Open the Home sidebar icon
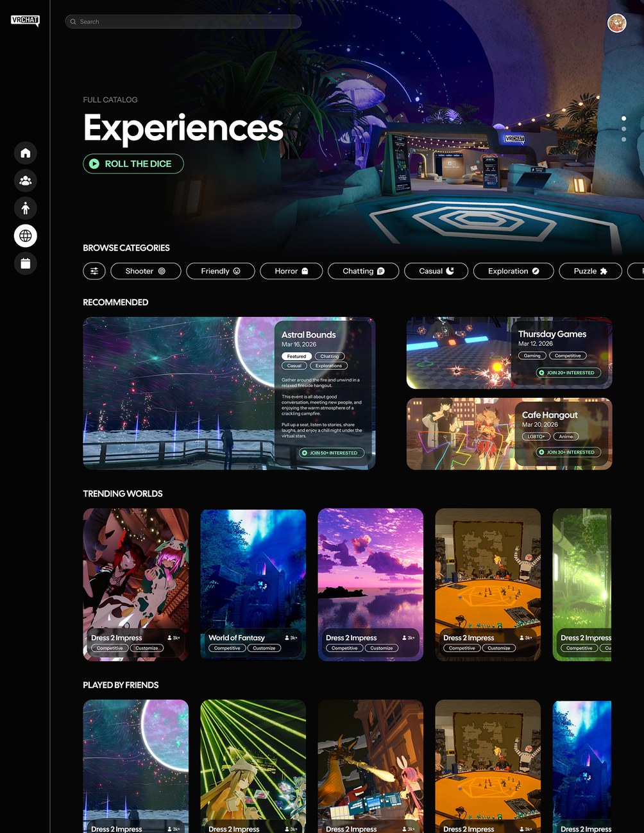 pos(26,153)
